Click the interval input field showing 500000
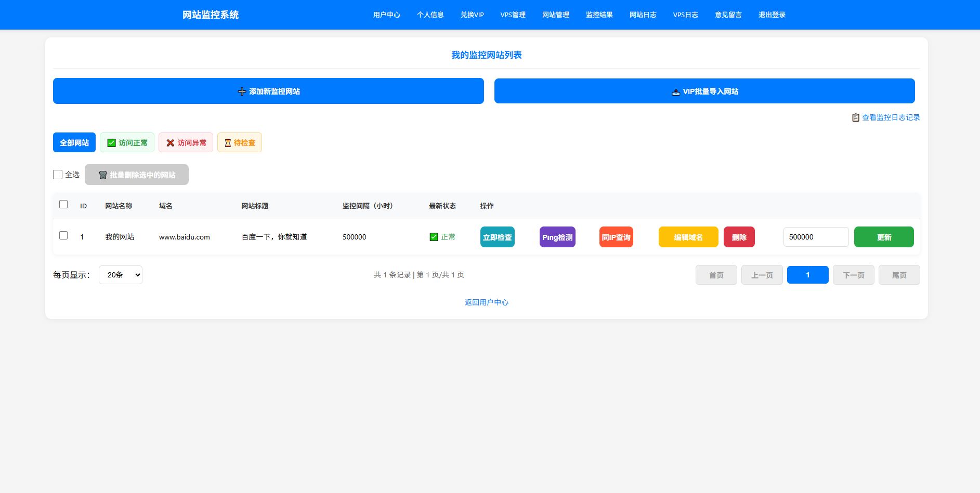 [815, 237]
